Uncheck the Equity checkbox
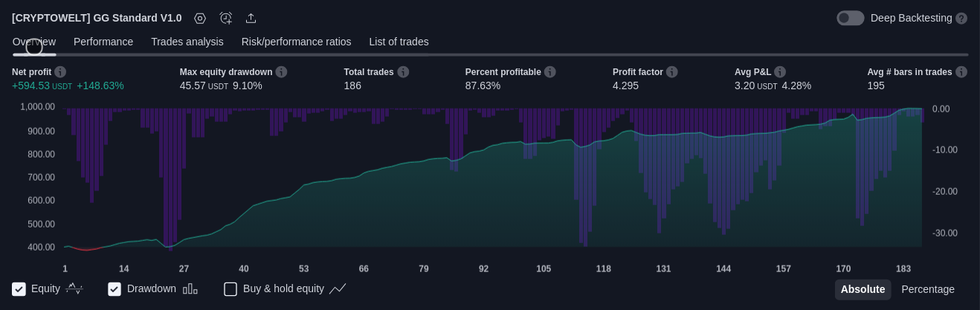980x310 pixels. tap(19, 289)
